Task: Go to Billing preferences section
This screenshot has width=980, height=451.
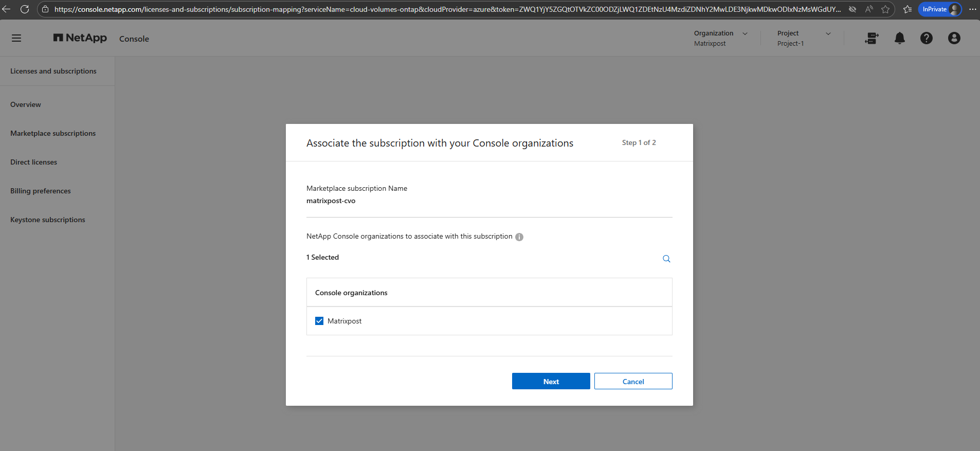Action: pos(41,191)
